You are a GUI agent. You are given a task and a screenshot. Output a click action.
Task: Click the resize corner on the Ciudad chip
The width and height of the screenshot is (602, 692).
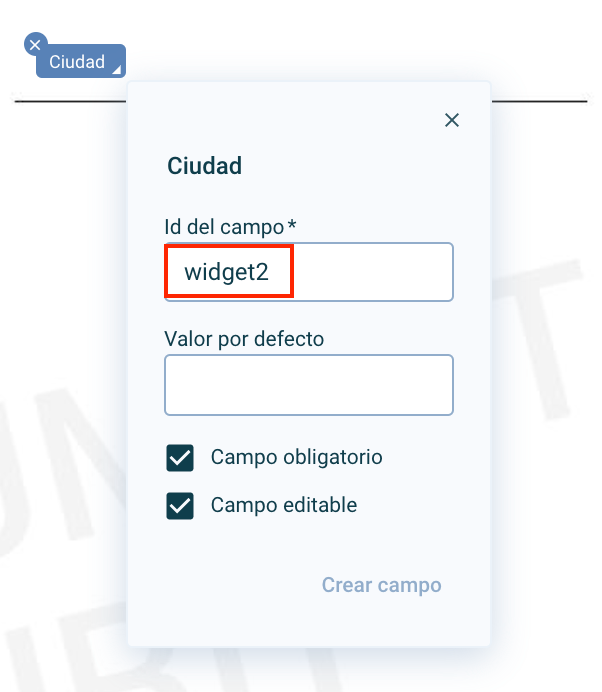point(117,69)
